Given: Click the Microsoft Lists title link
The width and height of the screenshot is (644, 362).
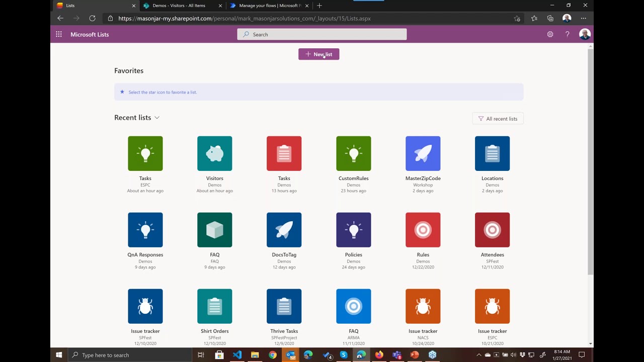Looking at the screenshot, I should tap(90, 34).
